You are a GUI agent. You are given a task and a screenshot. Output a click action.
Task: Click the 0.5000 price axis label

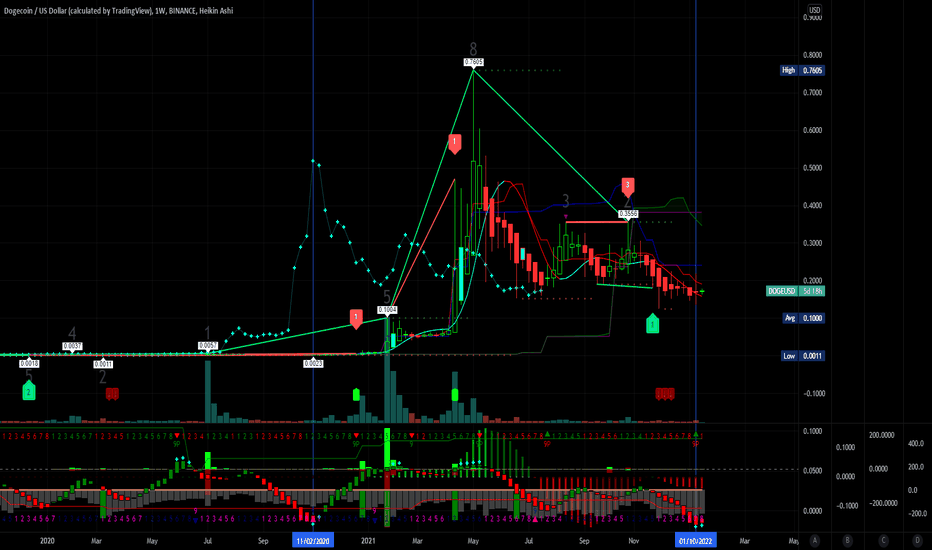pos(813,168)
